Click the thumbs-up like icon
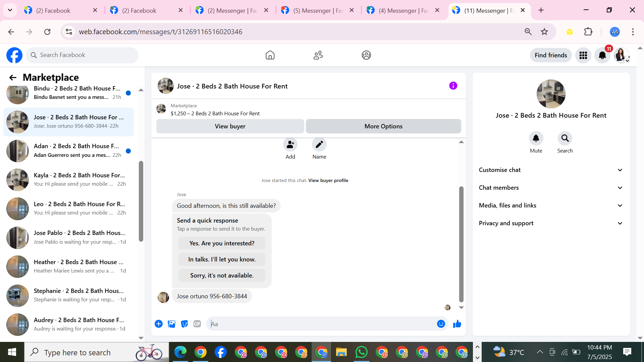The image size is (644, 362). point(457,324)
